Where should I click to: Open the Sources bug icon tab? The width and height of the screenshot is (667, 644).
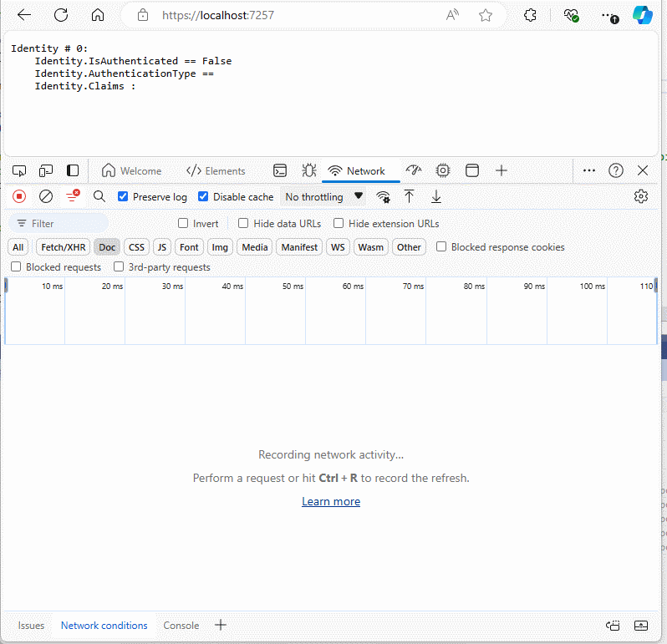click(x=309, y=171)
